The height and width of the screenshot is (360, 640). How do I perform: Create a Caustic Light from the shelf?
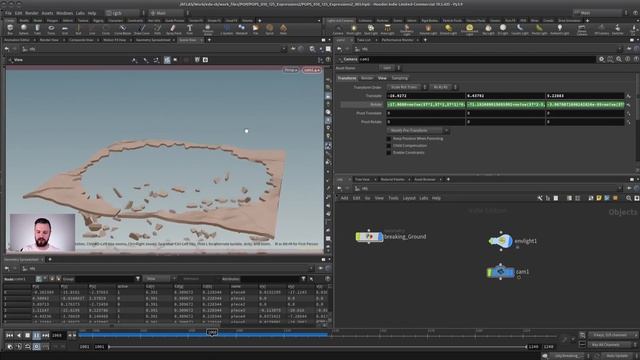[519, 29]
